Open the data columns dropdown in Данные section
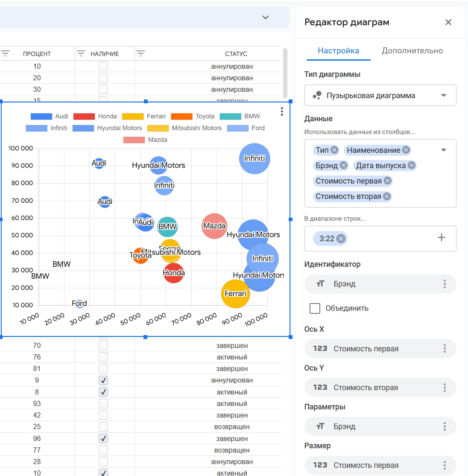This screenshot has width=468, height=476. point(444,150)
